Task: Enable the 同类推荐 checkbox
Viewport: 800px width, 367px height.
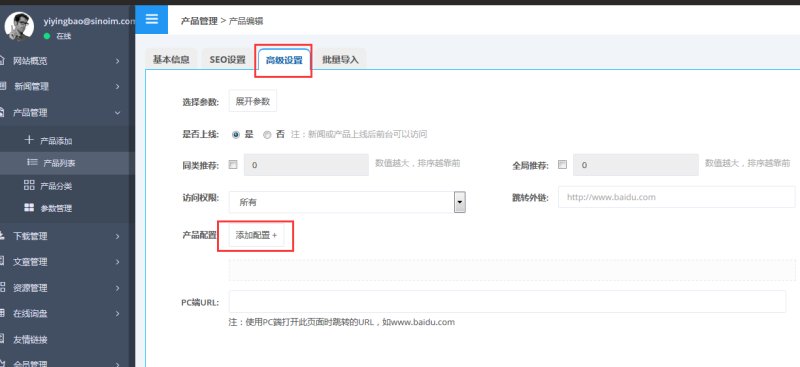Action: click(233, 165)
